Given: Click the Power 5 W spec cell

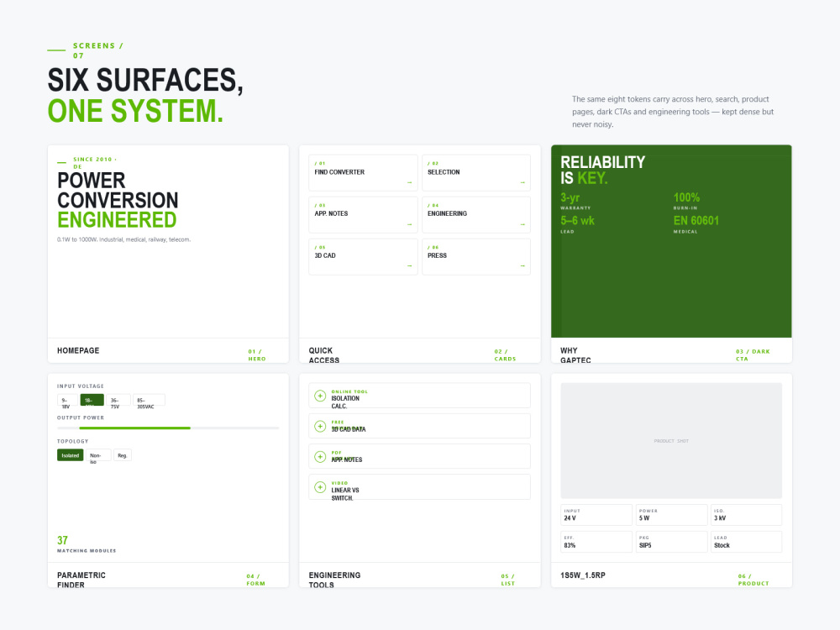Looking at the screenshot, I should (672, 515).
